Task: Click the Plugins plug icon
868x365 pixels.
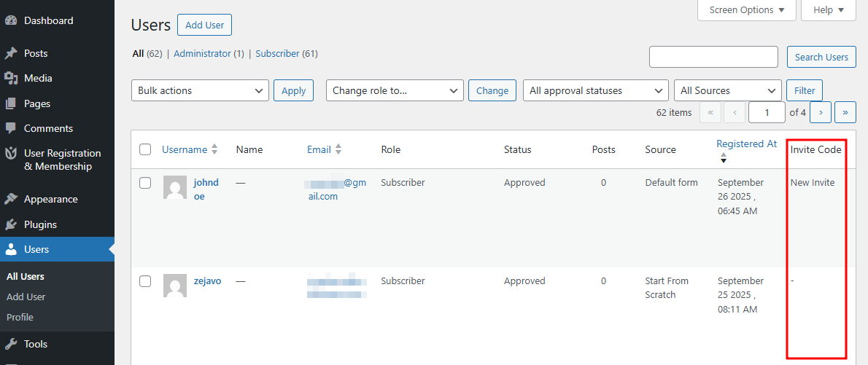Action: [10, 225]
